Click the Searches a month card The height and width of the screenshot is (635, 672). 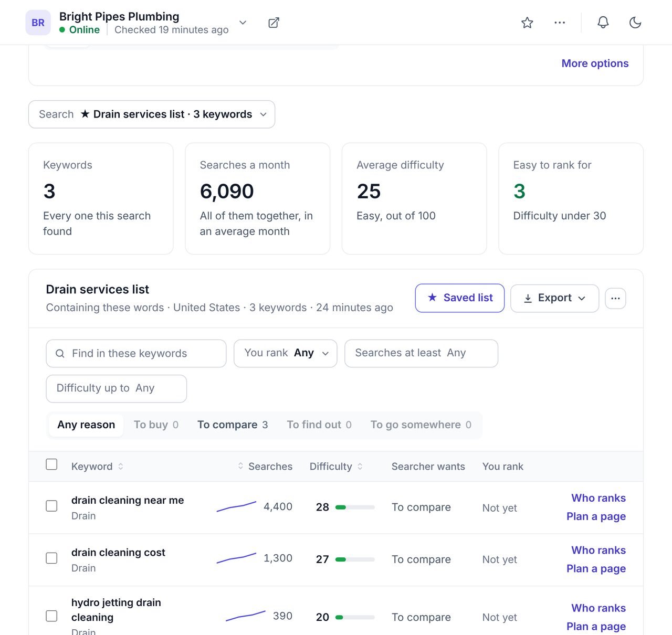click(257, 198)
